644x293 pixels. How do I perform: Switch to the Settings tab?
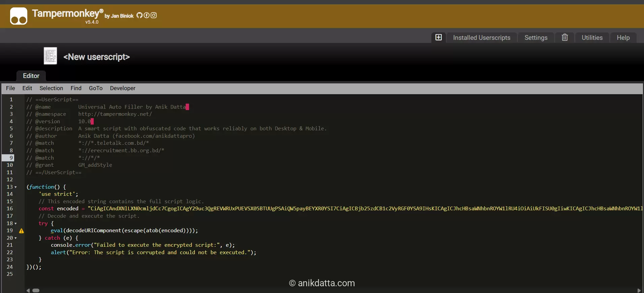[x=536, y=37]
